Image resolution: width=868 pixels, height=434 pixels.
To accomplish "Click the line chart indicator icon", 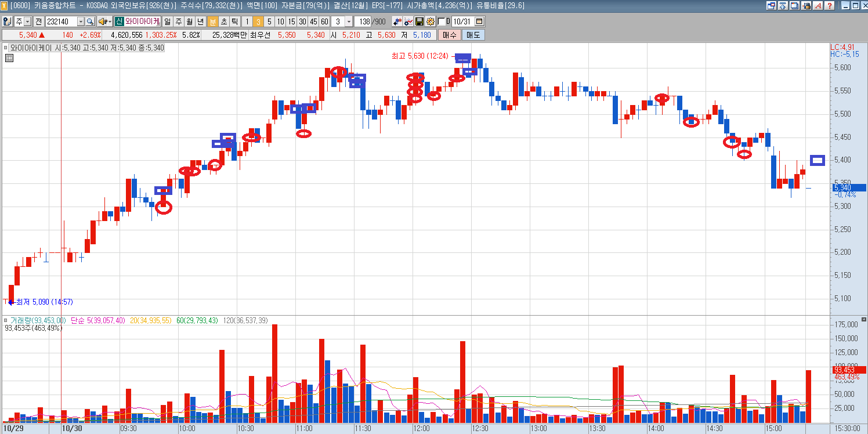I will [408, 21].
